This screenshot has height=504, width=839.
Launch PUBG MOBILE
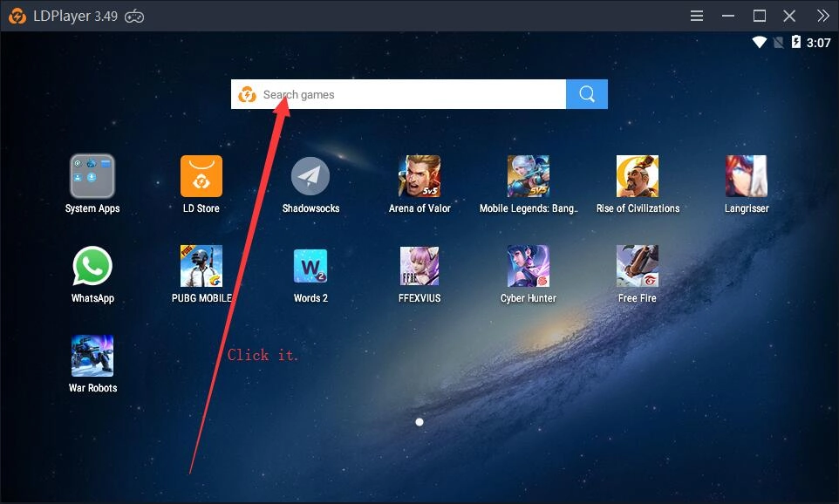(x=201, y=267)
